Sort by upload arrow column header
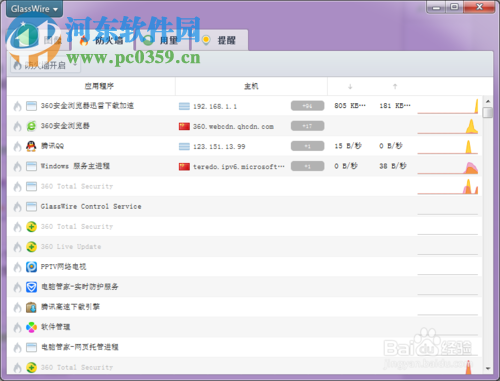The image size is (500, 381). (395, 87)
